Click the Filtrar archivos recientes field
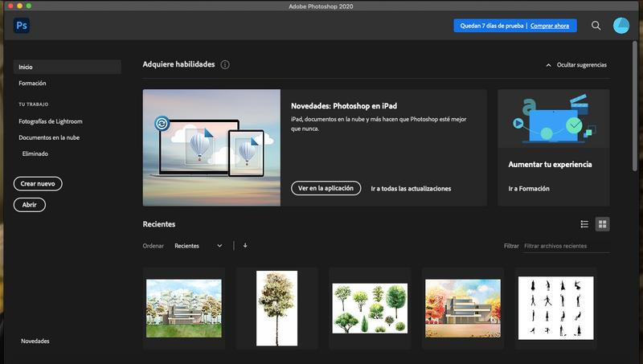This screenshot has width=643, height=364. pos(567,246)
